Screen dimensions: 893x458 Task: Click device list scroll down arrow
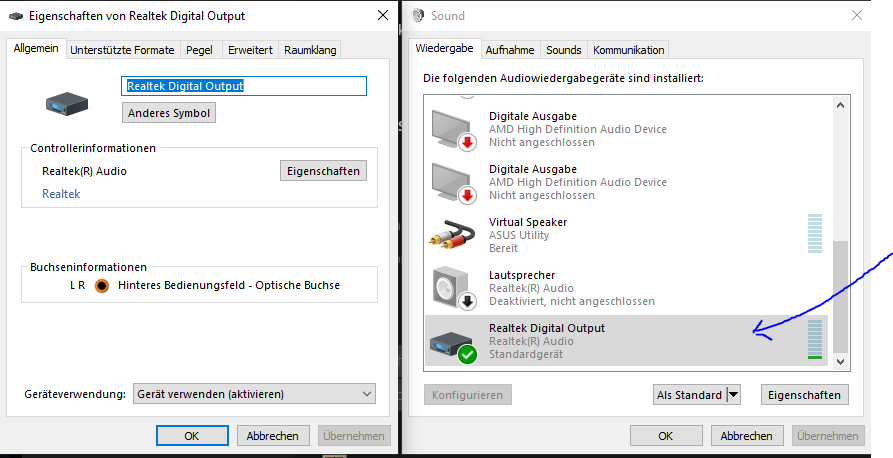coord(841,361)
